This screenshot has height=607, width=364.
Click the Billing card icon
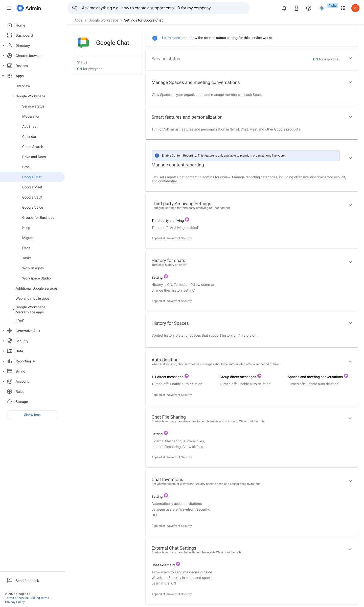(10, 371)
